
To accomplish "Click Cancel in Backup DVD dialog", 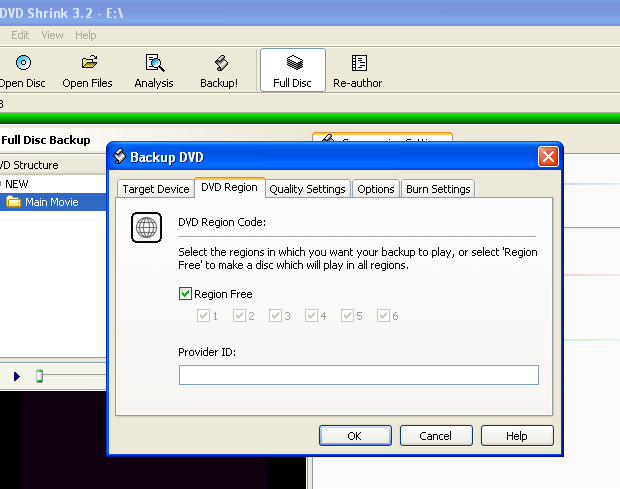I will (x=436, y=436).
